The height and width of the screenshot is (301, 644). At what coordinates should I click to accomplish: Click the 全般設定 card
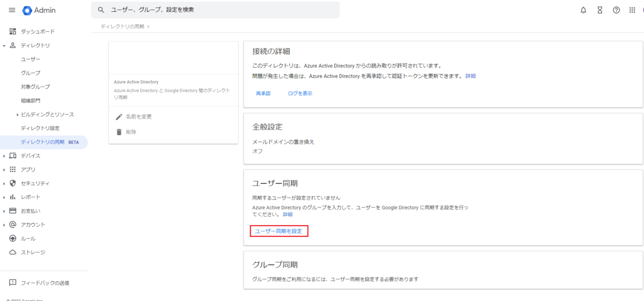coord(443,138)
